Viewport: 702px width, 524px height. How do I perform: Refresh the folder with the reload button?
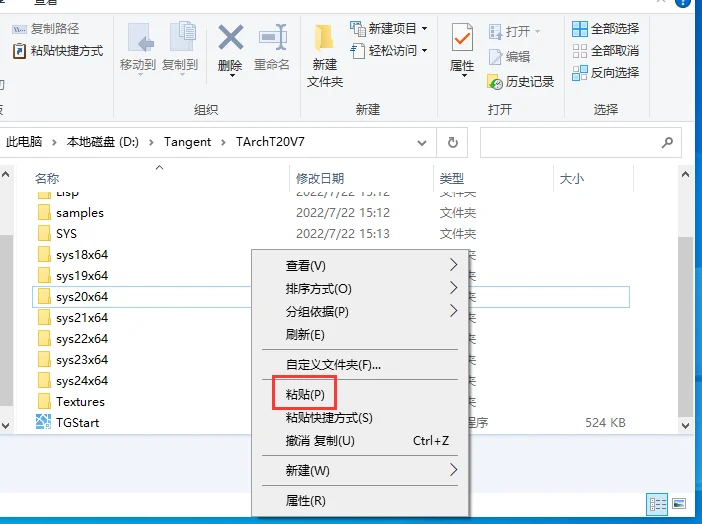point(453,142)
